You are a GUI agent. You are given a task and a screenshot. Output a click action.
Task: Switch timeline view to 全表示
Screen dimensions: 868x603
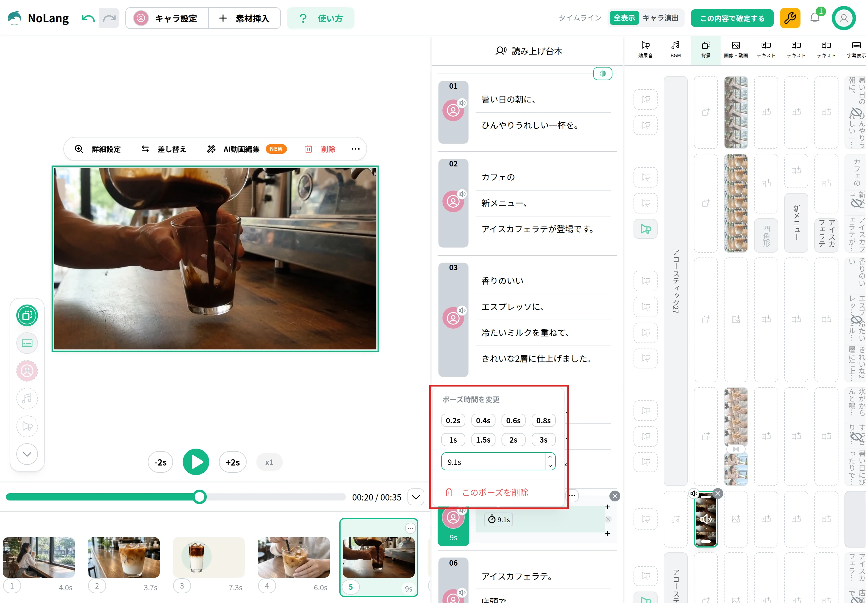[x=624, y=18]
